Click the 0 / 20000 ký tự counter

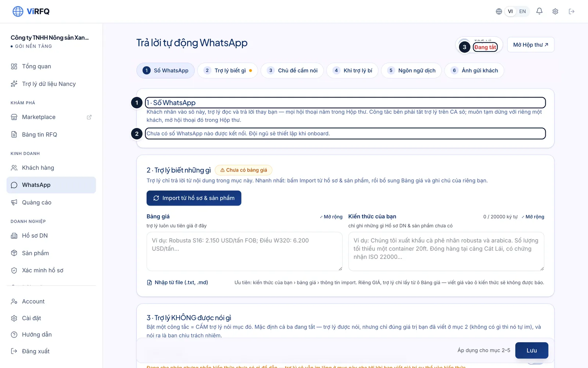point(500,217)
